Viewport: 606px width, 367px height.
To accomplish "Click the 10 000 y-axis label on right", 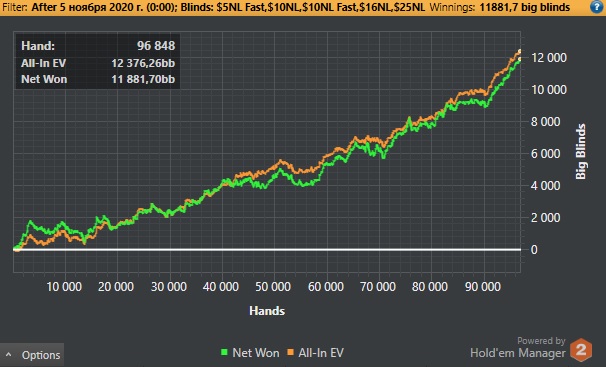I will coord(549,90).
